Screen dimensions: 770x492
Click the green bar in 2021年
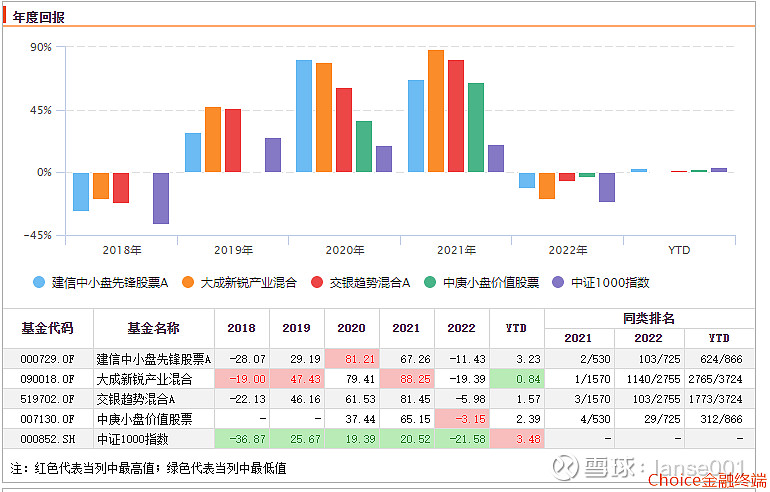476,128
